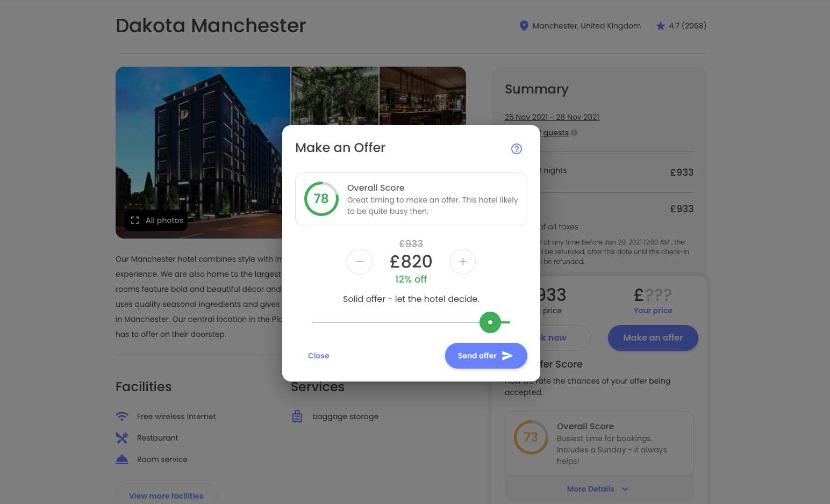Click the Manchester location pin icon
Image resolution: width=830 pixels, height=504 pixels.
click(x=524, y=26)
